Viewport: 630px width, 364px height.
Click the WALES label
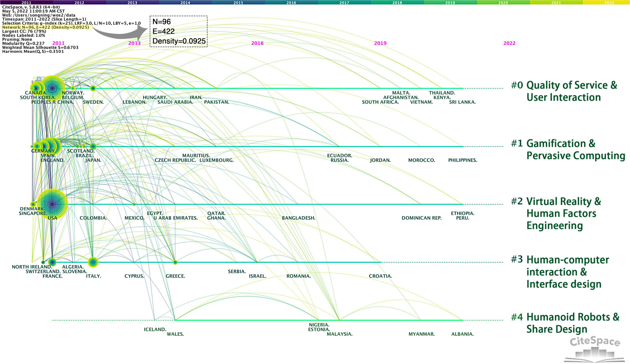tap(175, 334)
